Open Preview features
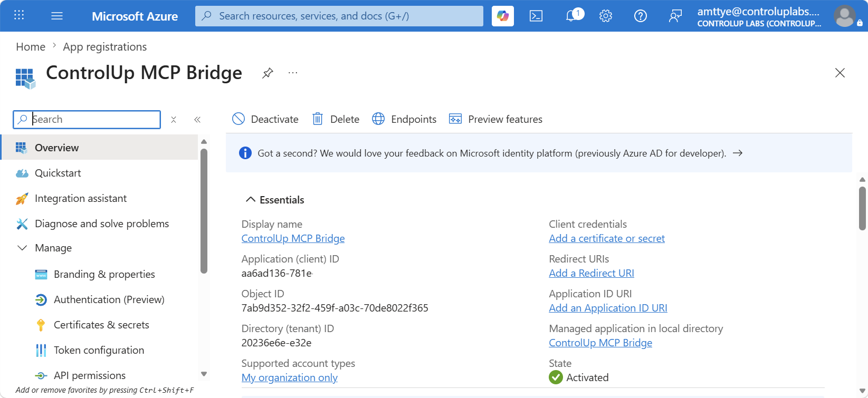This screenshot has height=398, width=868. pyautogui.click(x=495, y=119)
